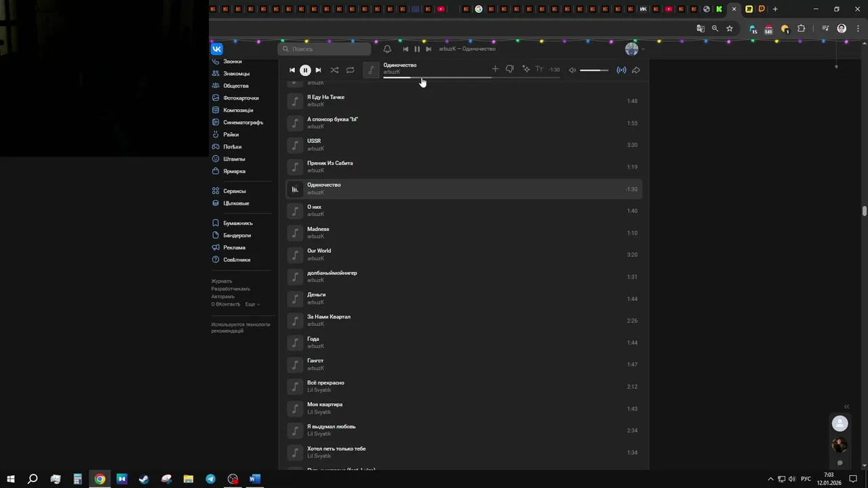Screen dimensions: 868x488
Task: Follow the Разработчикамъ footer link
Action: (231, 289)
